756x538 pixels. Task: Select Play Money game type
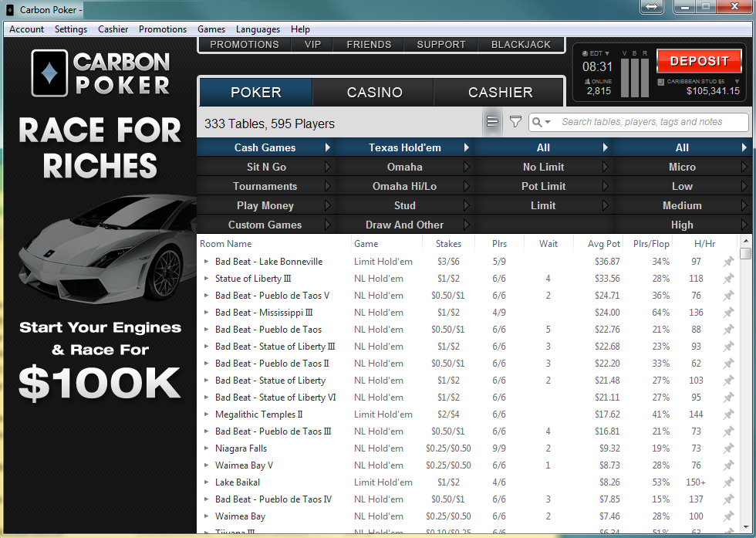click(266, 205)
